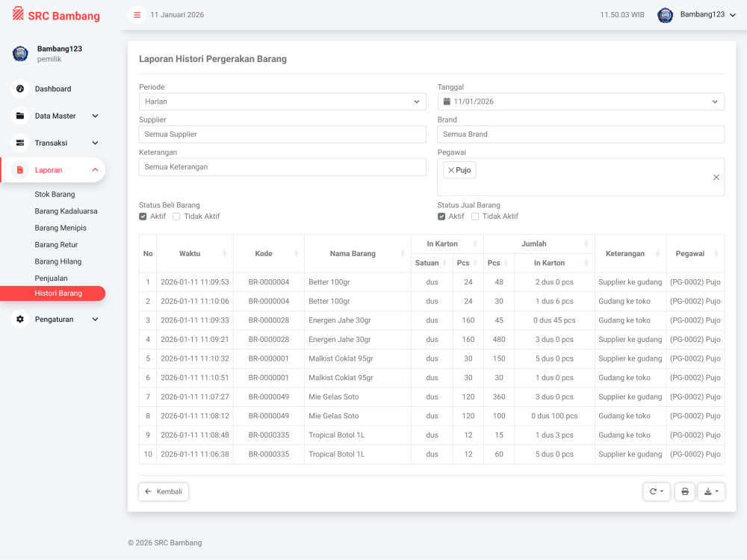Open the download export icon dropdown
Viewport: 747px width, 560px height.
711,491
